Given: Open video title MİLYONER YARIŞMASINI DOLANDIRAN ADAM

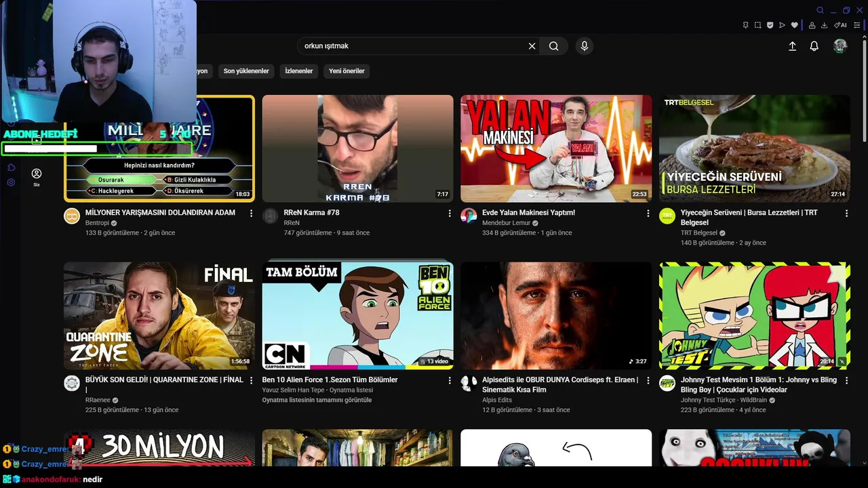Looking at the screenshot, I should pos(160,213).
